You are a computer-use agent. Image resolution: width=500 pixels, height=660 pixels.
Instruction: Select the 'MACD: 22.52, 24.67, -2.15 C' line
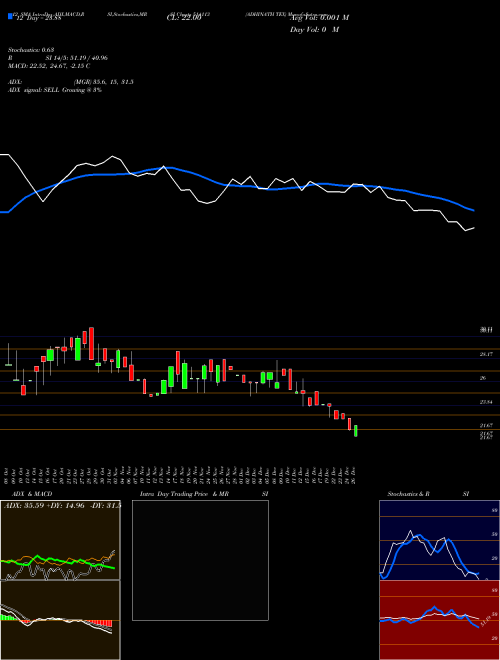[x=49, y=66]
